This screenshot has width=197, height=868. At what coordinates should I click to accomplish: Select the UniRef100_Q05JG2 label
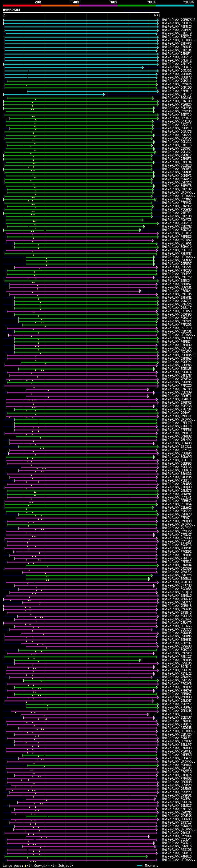[x=177, y=71]
